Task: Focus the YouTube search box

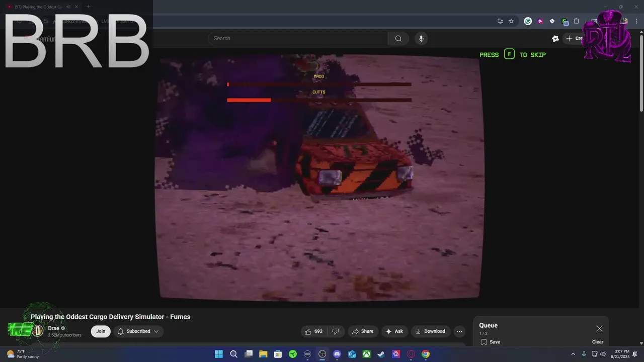Action: pyautogui.click(x=298, y=38)
